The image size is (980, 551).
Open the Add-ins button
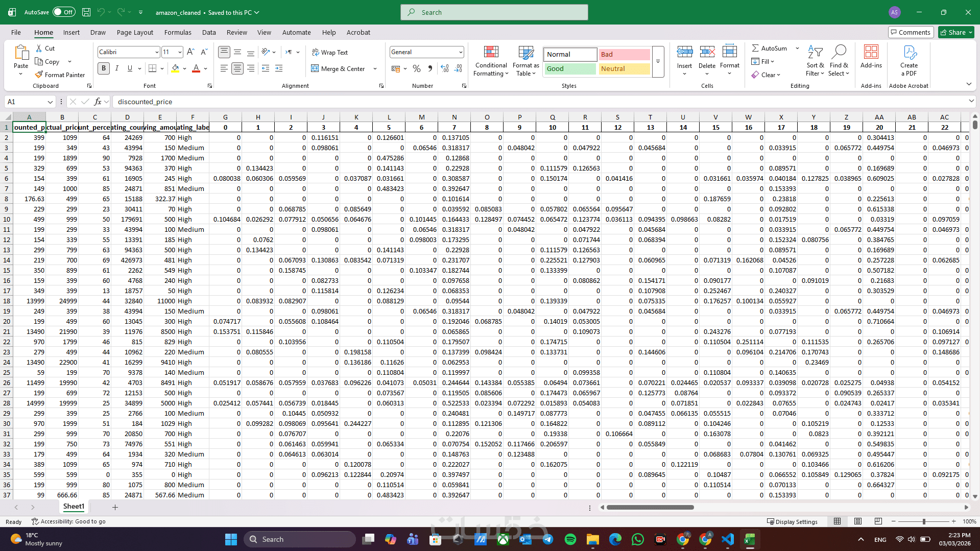(871, 57)
